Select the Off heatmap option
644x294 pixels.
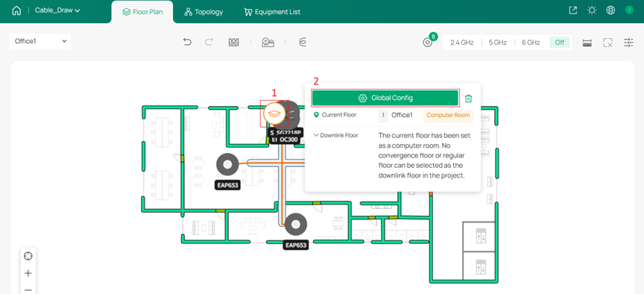tap(559, 43)
